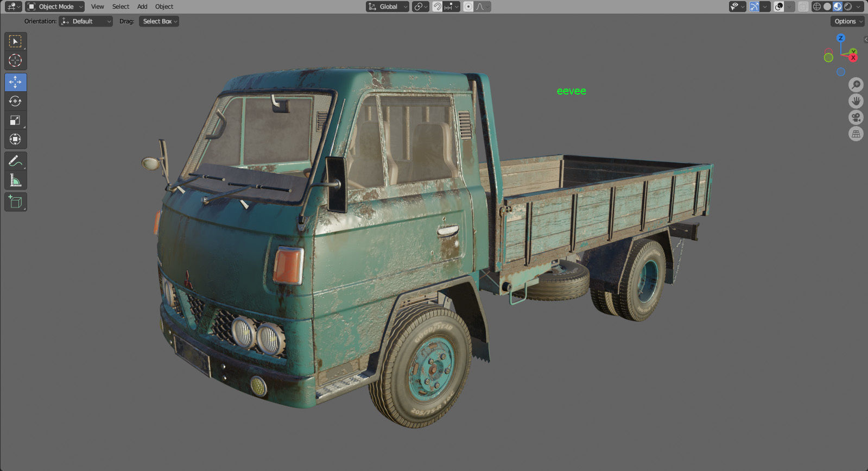The image size is (868, 471).
Task: Open the Global transform orientation dropdown
Action: [x=387, y=7]
